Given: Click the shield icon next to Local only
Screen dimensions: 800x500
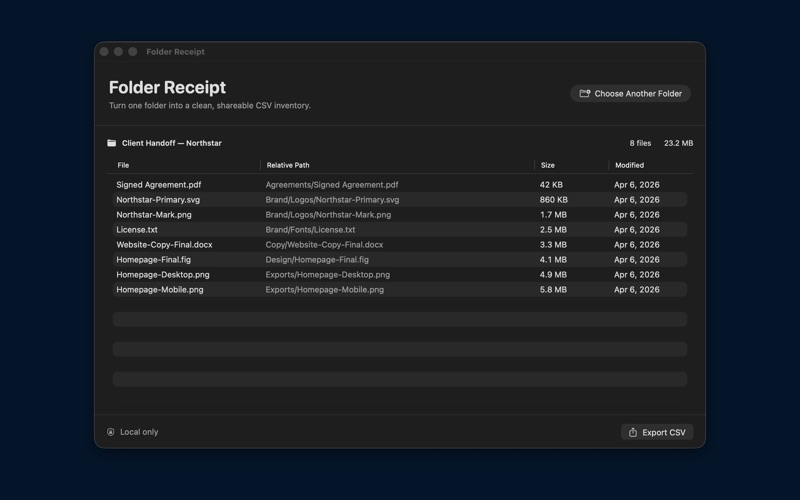Looking at the screenshot, I should point(111,432).
